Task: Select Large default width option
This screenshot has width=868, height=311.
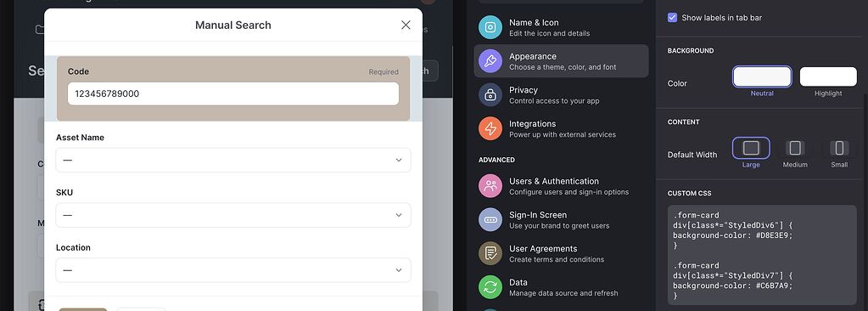Action: (751, 148)
